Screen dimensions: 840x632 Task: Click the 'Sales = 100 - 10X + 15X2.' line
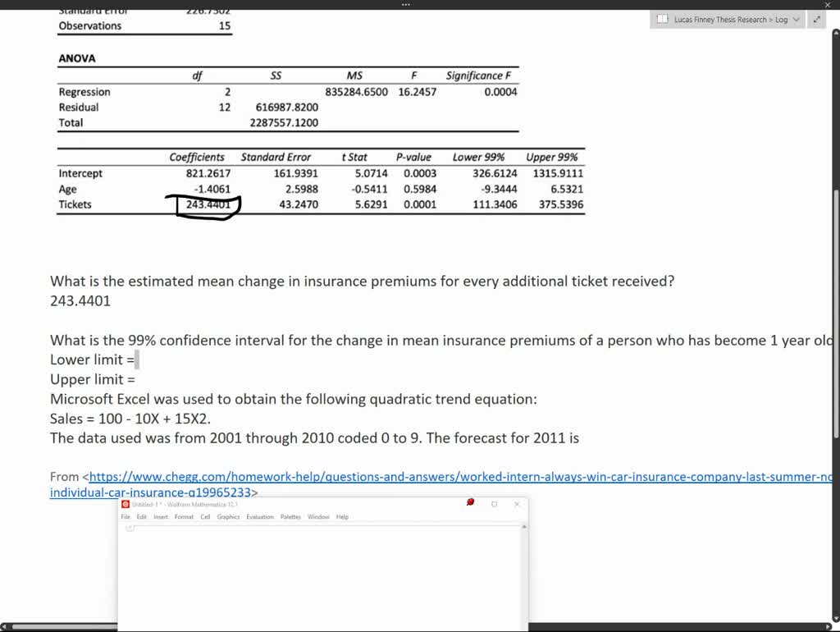click(130, 419)
